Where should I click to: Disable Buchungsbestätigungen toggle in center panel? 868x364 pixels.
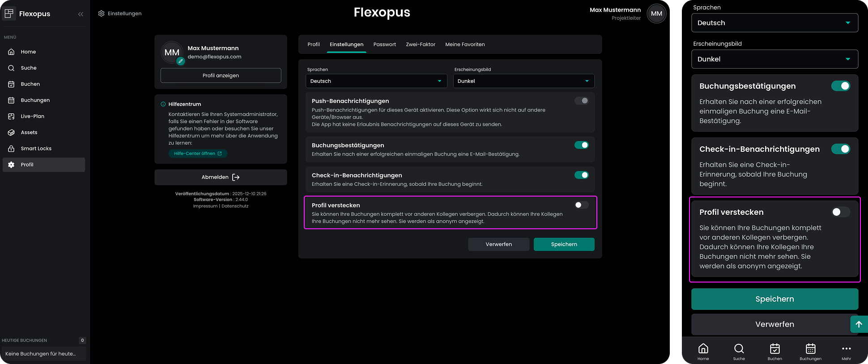click(x=581, y=145)
